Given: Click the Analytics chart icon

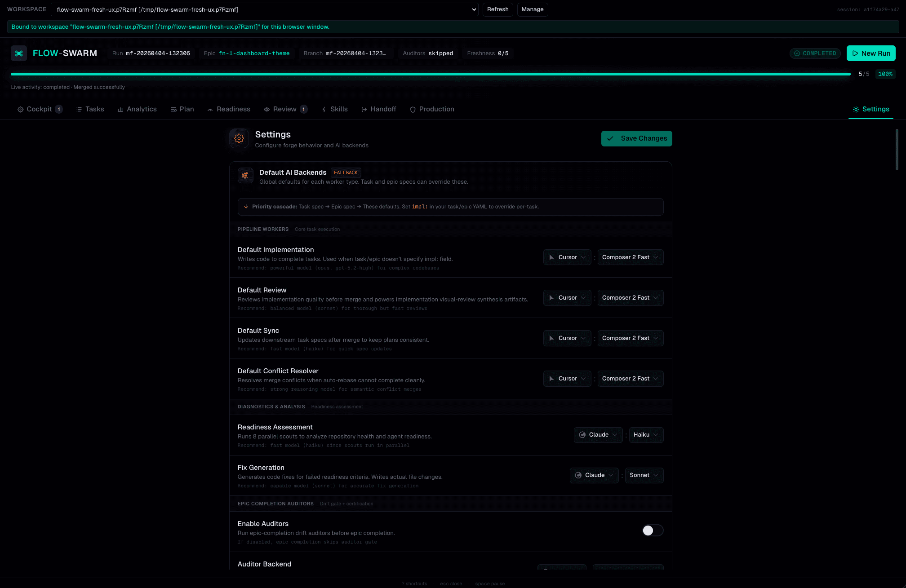Looking at the screenshot, I should pyautogui.click(x=120, y=110).
